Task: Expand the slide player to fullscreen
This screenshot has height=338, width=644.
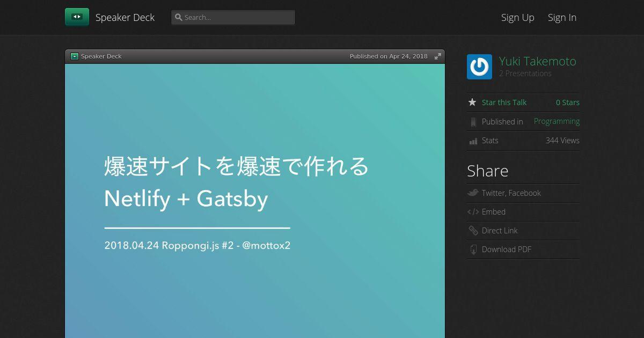Action: pos(438,56)
